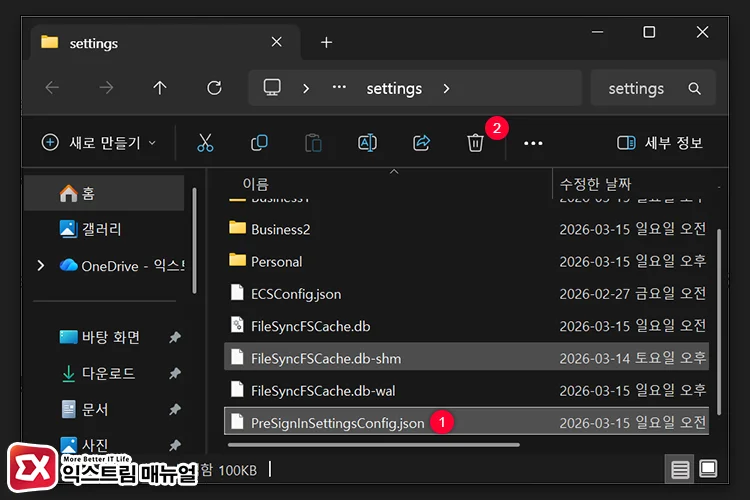The image size is (750, 500).
Task: Click settings breadcrumb in address bar
Action: 394,89
